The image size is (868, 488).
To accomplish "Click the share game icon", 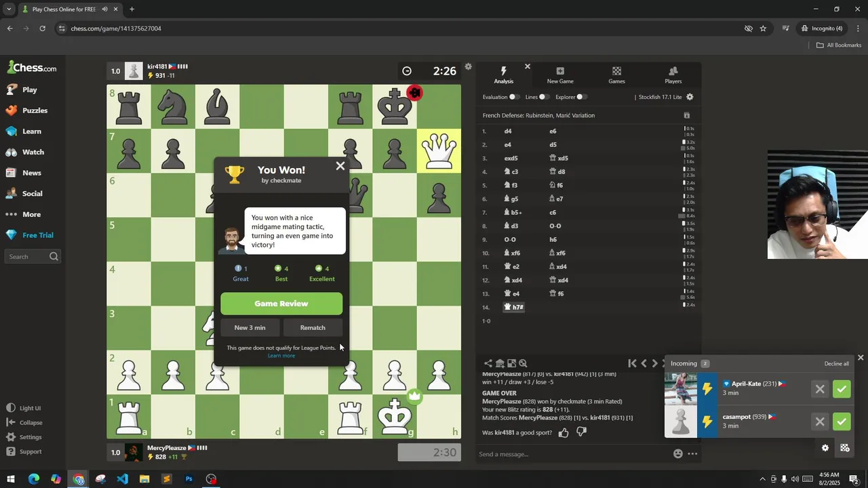I will 488,363.
